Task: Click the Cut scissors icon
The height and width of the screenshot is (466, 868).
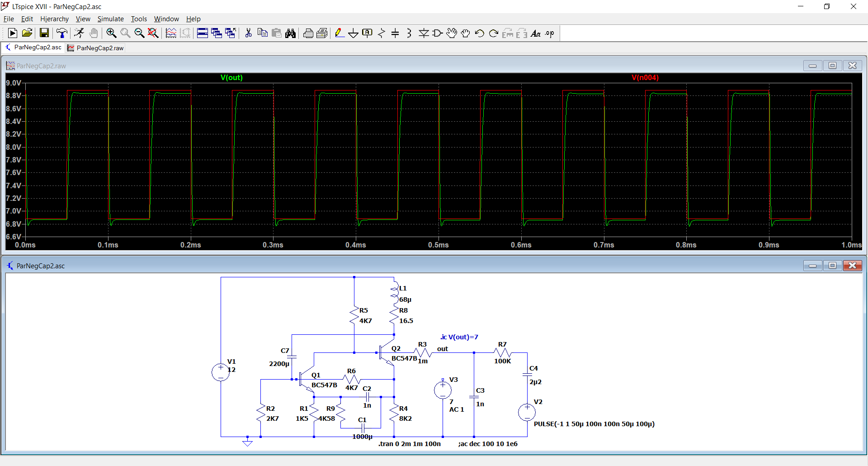Action: 248,33
